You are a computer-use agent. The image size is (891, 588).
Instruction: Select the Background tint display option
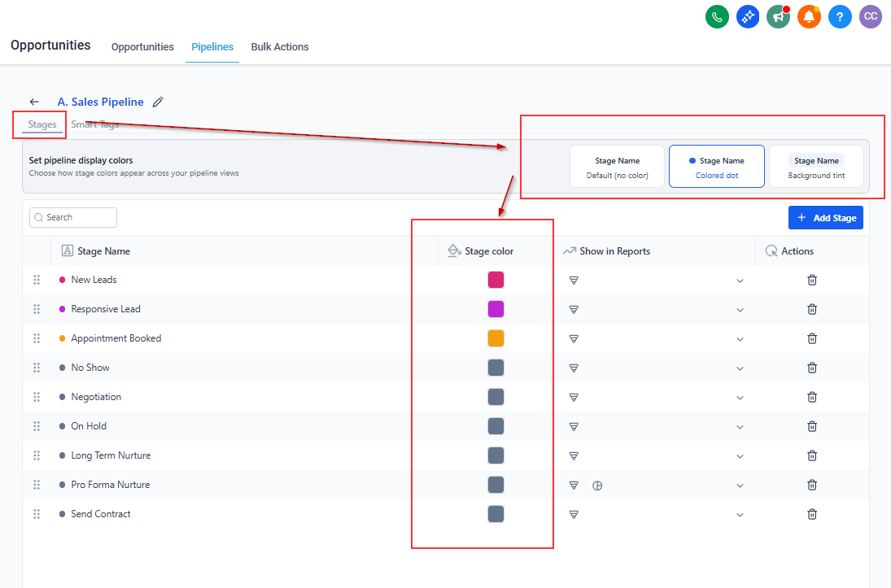tap(816, 167)
